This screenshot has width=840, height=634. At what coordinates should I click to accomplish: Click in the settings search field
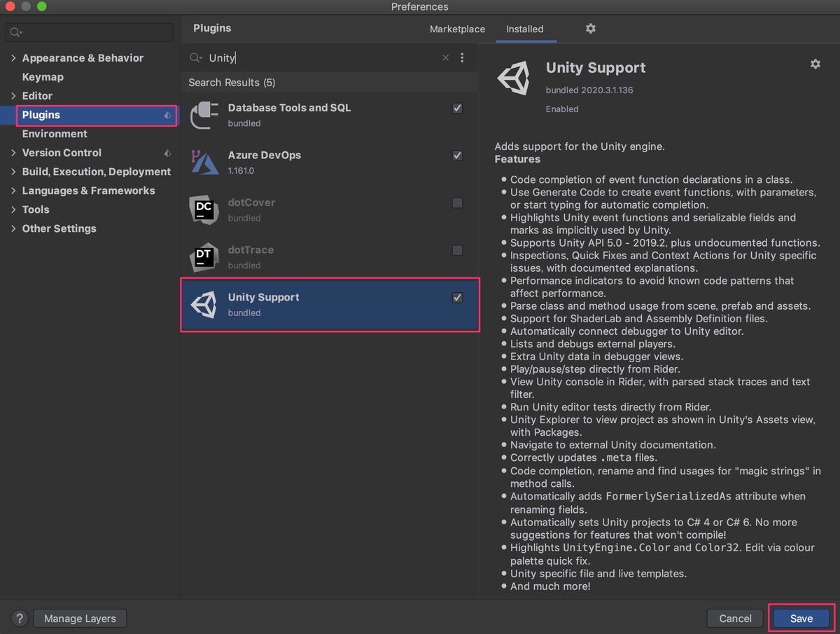click(90, 32)
